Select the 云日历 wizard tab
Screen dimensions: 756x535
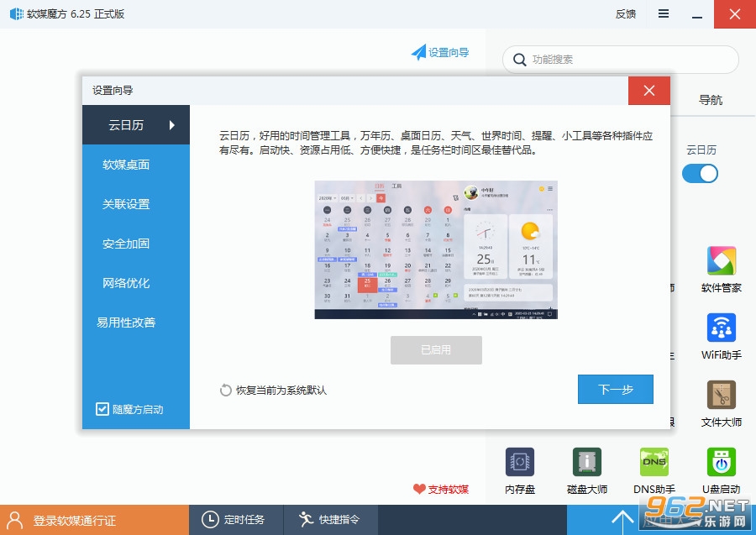coord(136,125)
